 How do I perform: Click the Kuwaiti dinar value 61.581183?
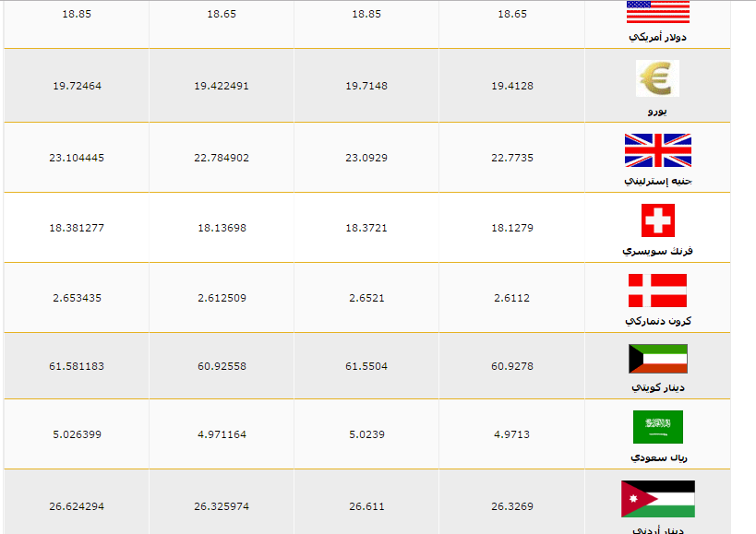click(x=77, y=366)
